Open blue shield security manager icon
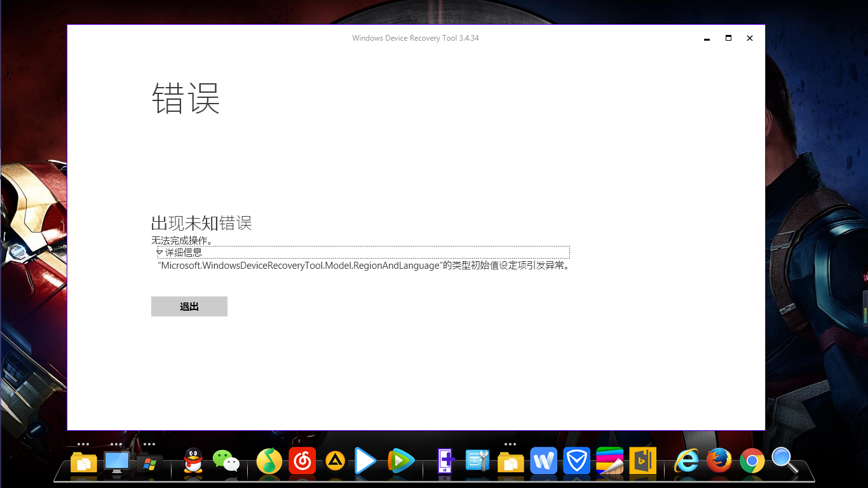This screenshot has width=868, height=488. click(577, 461)
